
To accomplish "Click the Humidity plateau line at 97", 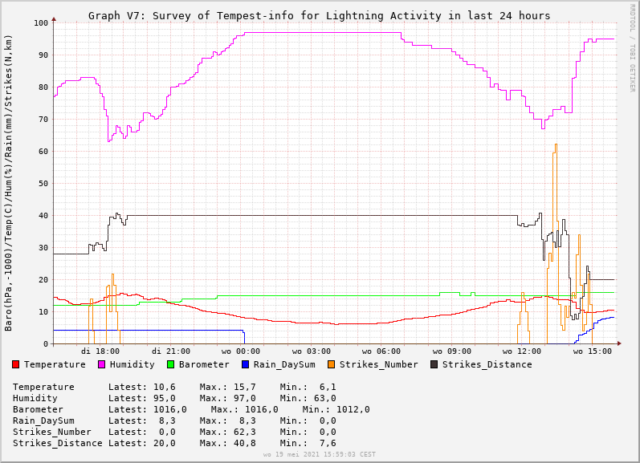I will point(322,33).
